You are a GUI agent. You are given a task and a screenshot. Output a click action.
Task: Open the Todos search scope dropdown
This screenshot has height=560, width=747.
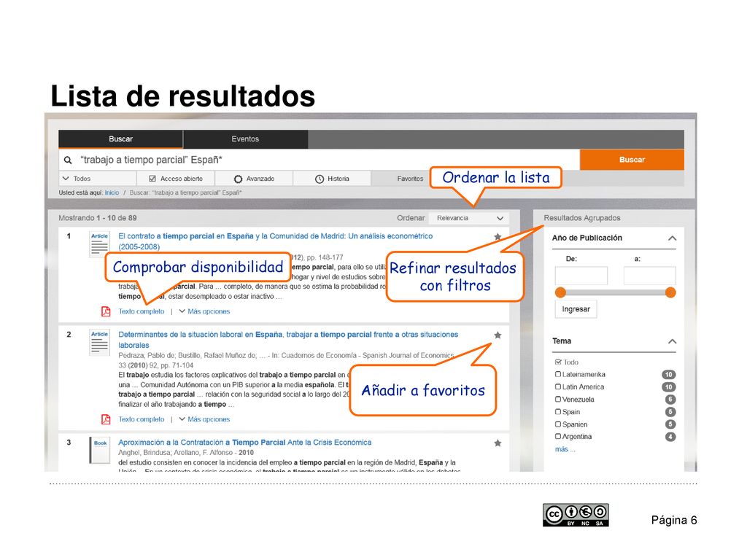[98, 179]
